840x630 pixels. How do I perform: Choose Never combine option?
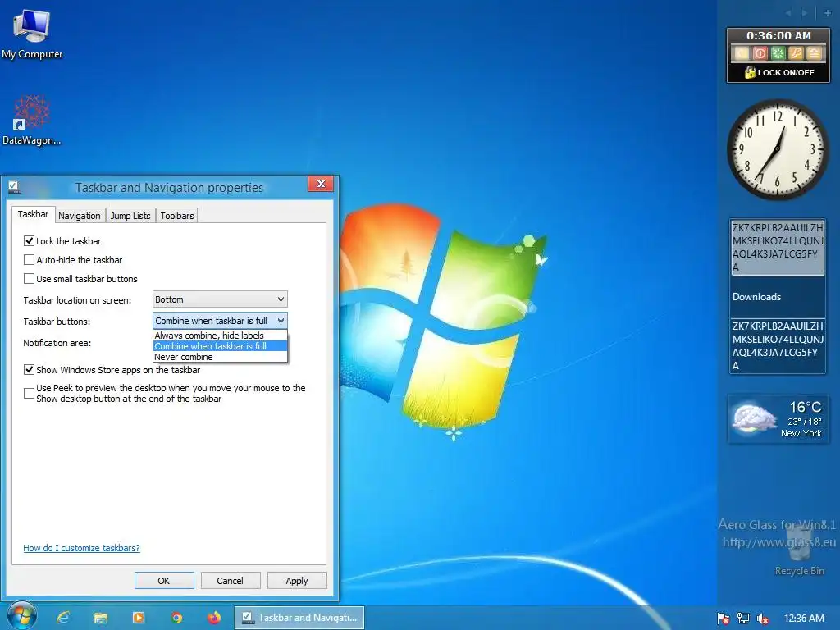coord(220,357)
